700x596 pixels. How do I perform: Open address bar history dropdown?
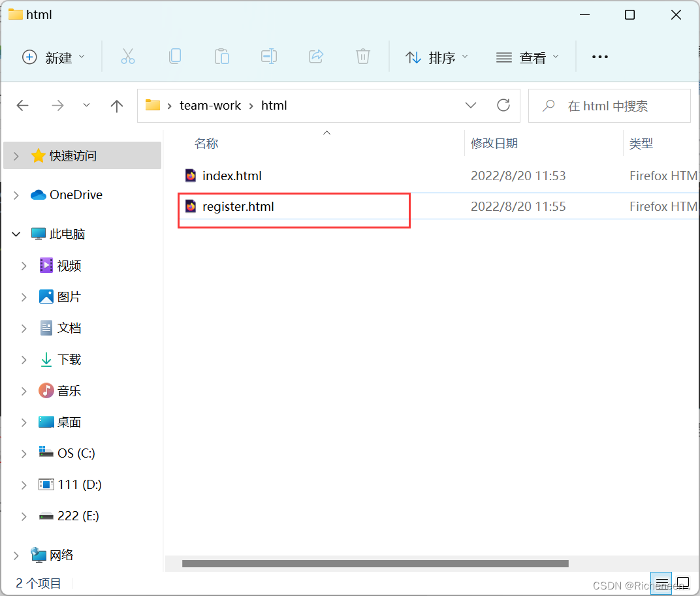pyautogui.click(x=471, y=105)
